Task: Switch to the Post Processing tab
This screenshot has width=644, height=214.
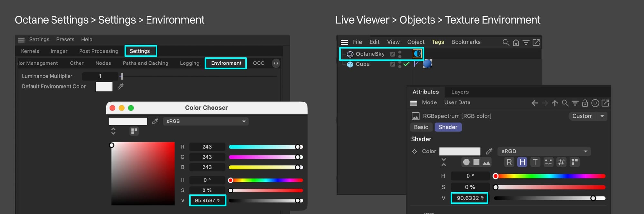Action: click(x=99, y=51)
